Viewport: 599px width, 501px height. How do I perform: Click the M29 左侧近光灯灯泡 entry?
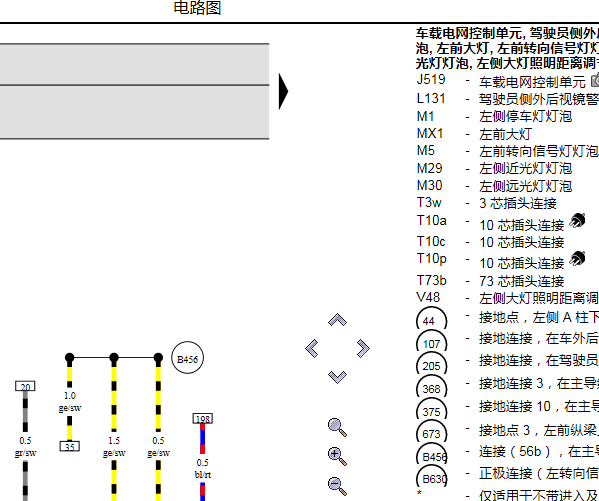(494, 168)
